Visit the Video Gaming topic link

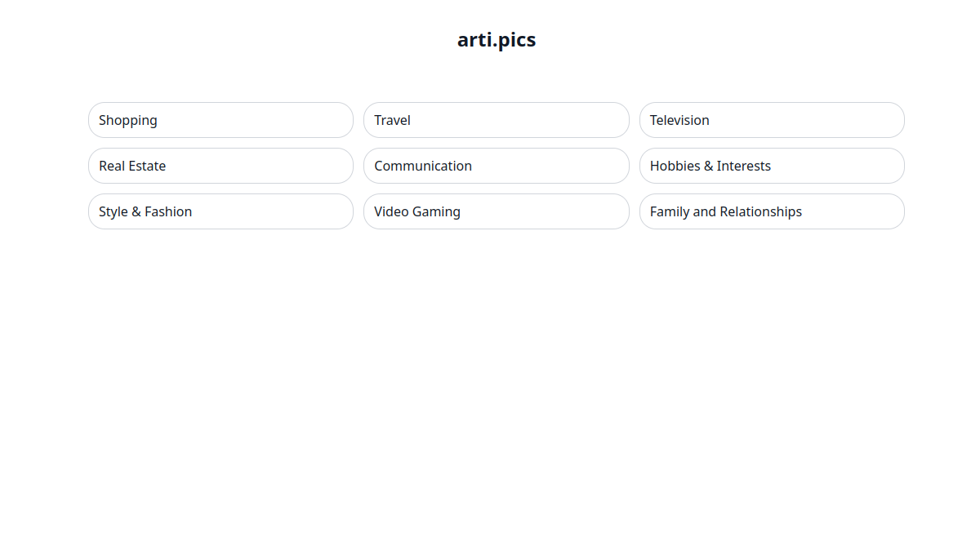pyautogui.click(x=497, y=211)
